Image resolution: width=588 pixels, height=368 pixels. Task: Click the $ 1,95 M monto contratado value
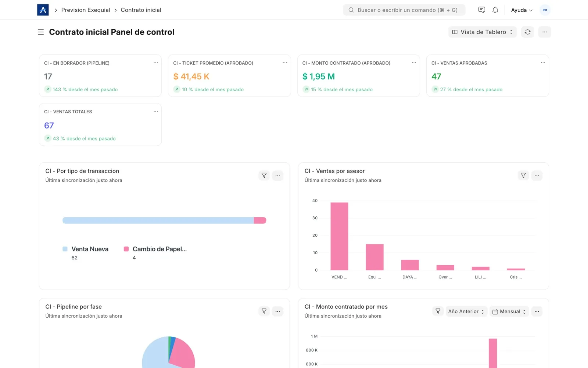(x=319, y=77)
